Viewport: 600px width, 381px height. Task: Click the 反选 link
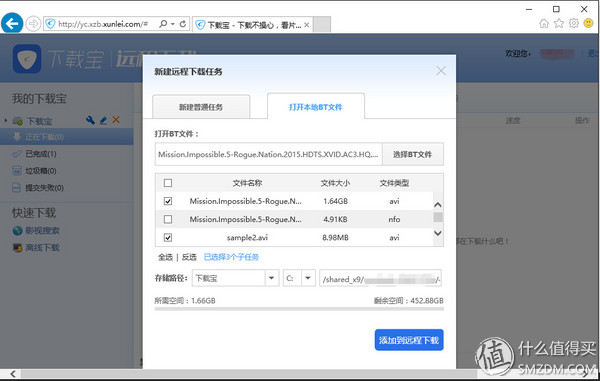pyautogui.click(x=189, y=257)
